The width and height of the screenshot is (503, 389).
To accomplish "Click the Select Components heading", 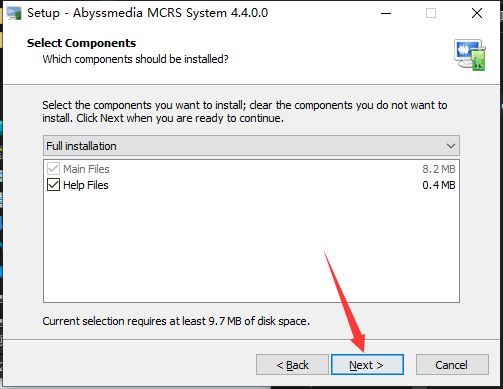I will [x=81, y=43].
